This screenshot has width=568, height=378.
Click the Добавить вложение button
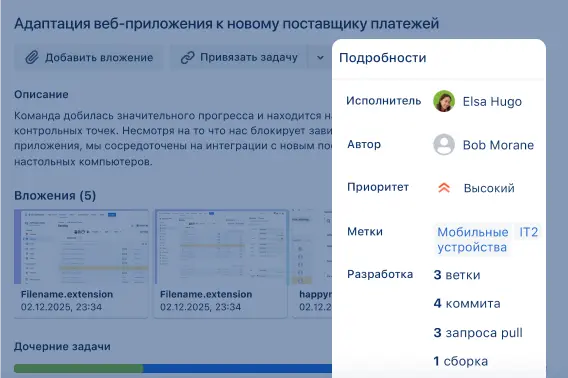click(x=89, y=57)
